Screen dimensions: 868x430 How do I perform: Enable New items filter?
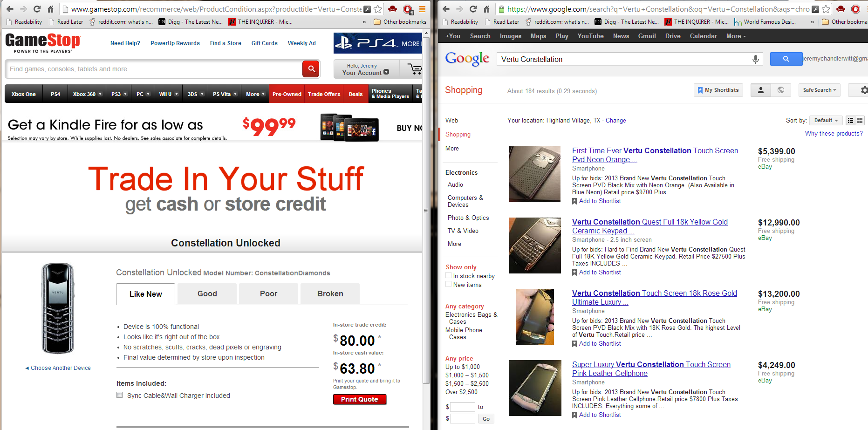448,284
